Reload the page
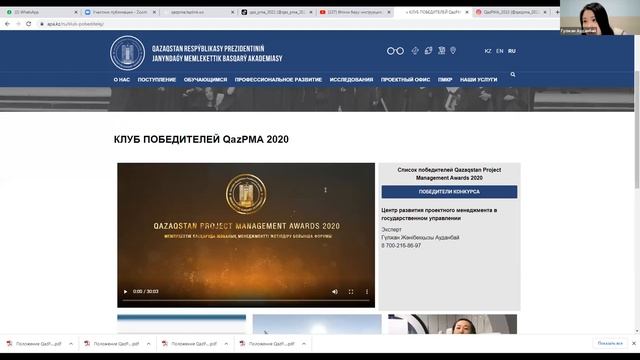 29,24
